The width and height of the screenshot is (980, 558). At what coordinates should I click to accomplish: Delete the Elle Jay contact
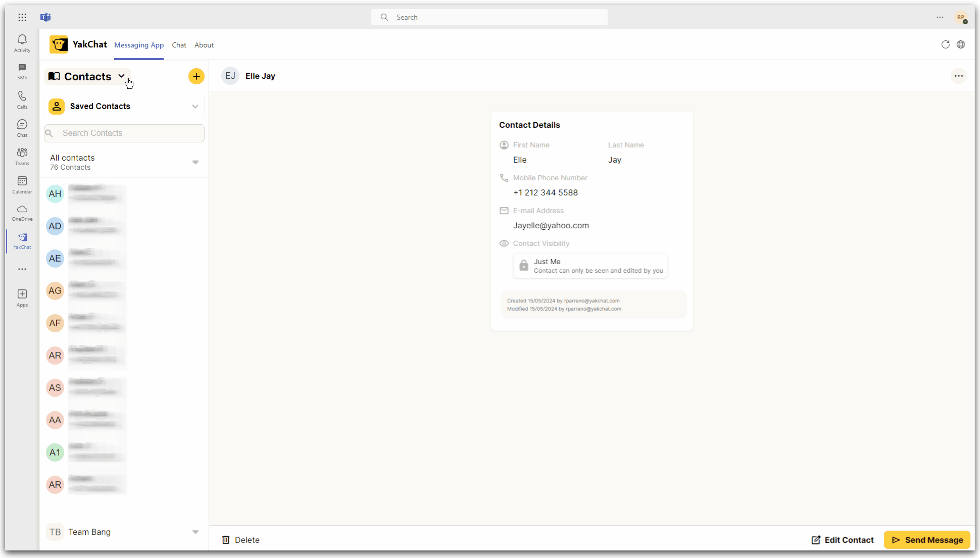241,540
